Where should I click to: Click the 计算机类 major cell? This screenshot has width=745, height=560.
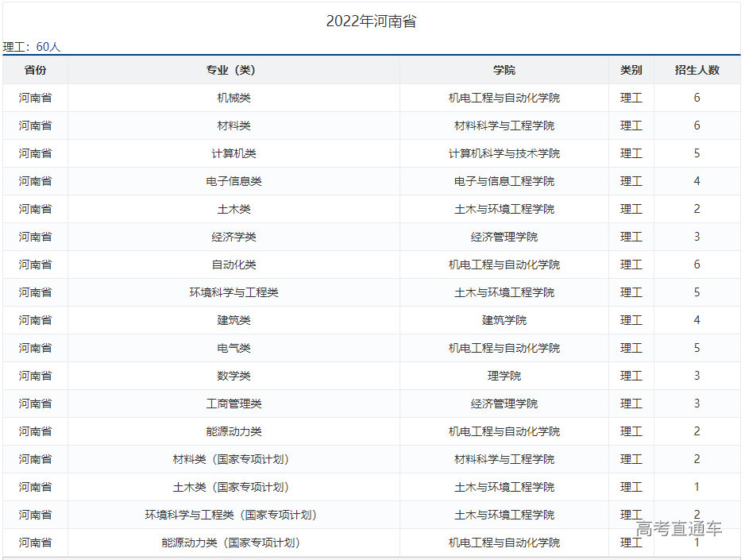(x=234, y=153)
